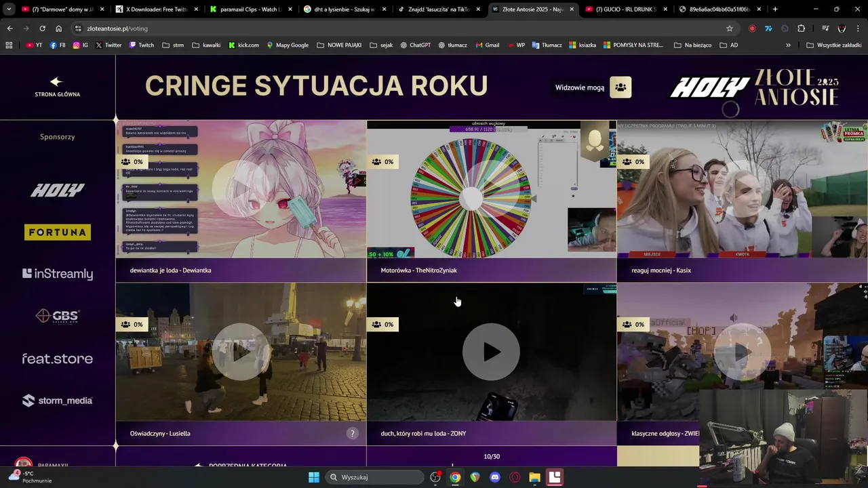Viewport: 868px width, 488px height.
Task: Switch to the GUCIO - IRL DRUNK tab
Action: coord(625,9)
